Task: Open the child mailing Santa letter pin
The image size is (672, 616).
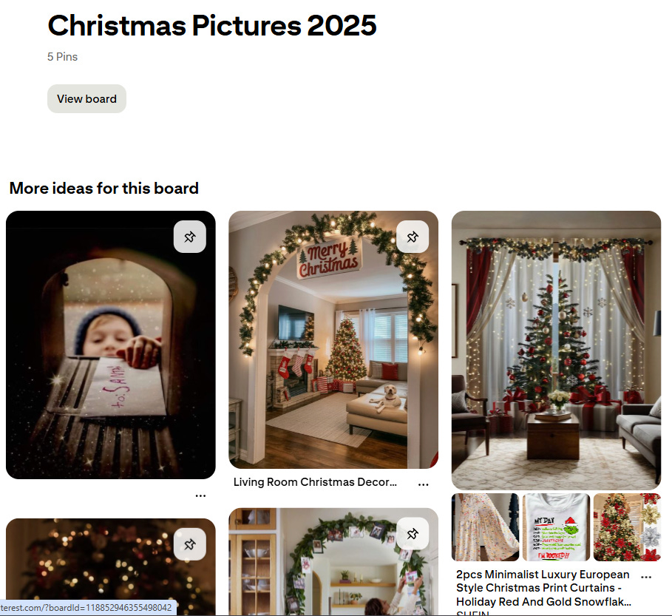Action: pos(111,345)
